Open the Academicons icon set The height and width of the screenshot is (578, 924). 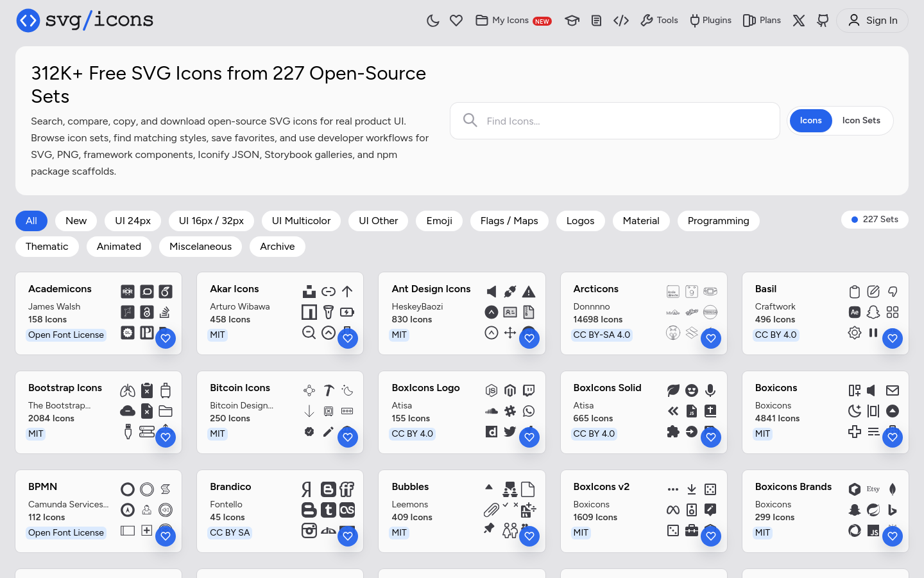pos(60,289)
